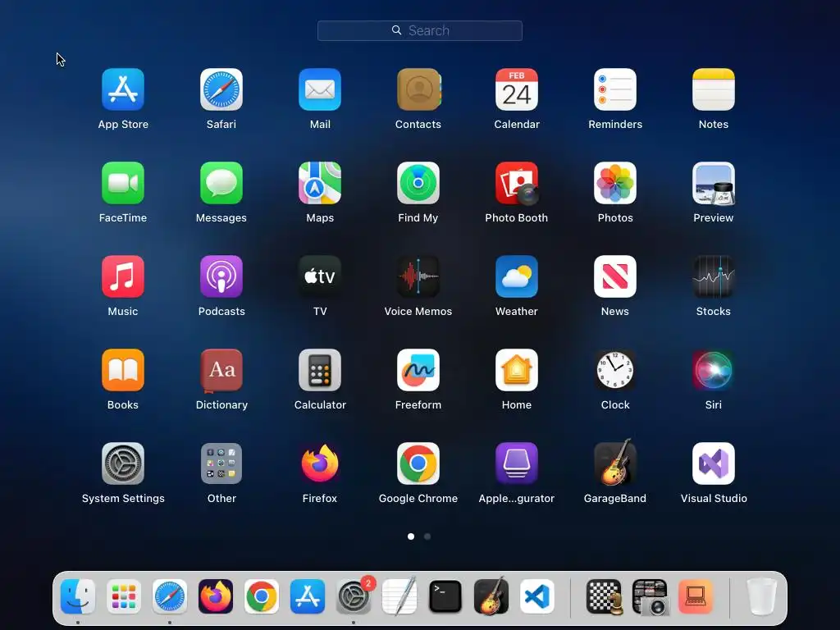Open the Trash in the Dock
Viewport: 840px width, 630px height.
point(762,596)
